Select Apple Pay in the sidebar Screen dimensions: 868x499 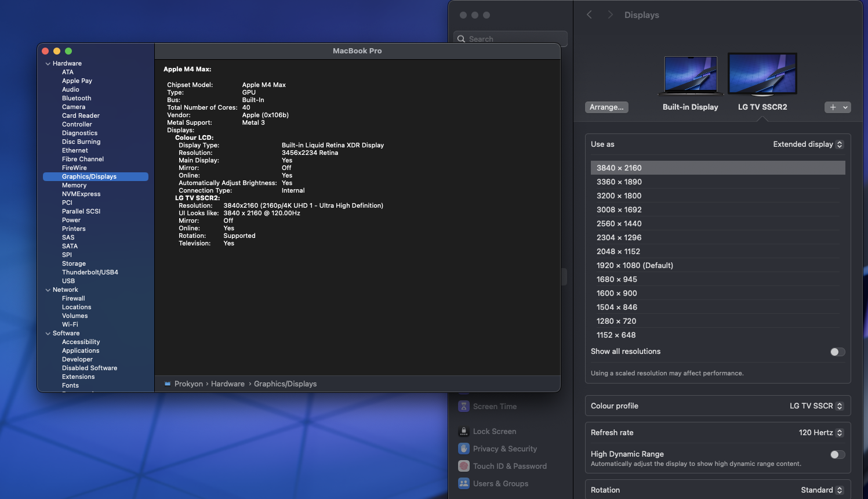tap(77, 81)
